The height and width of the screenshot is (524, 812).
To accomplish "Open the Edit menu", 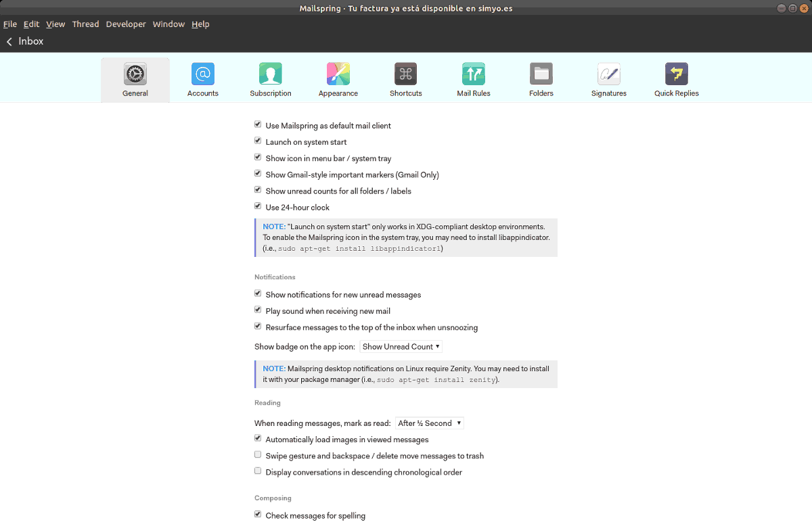I will click(31, 24).
